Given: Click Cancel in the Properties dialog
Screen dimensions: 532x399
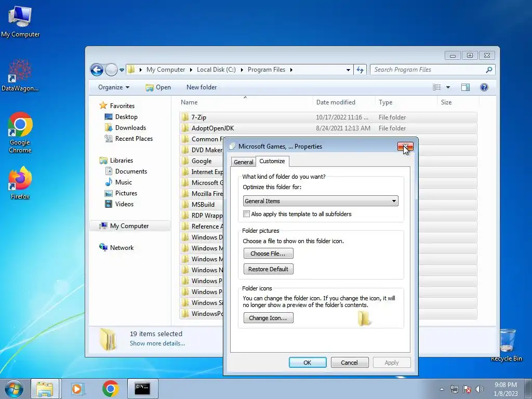Looking at the screenshot, I should 350,362.
